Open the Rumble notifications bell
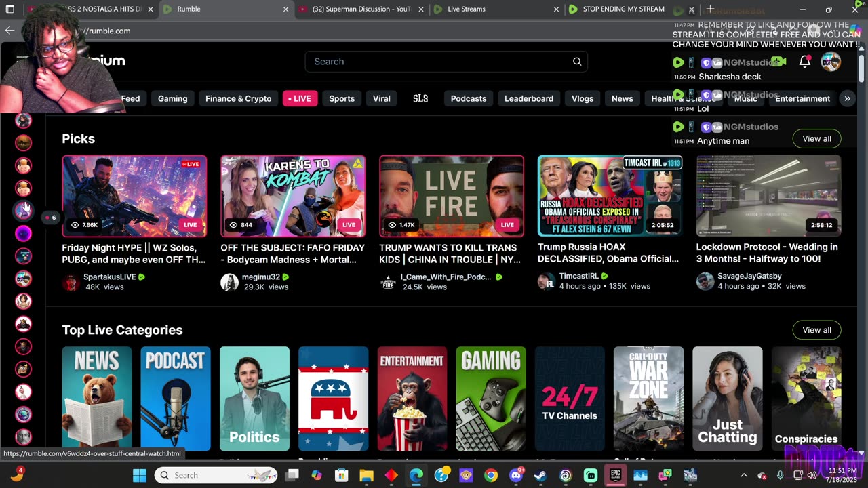 coord(805,62)
